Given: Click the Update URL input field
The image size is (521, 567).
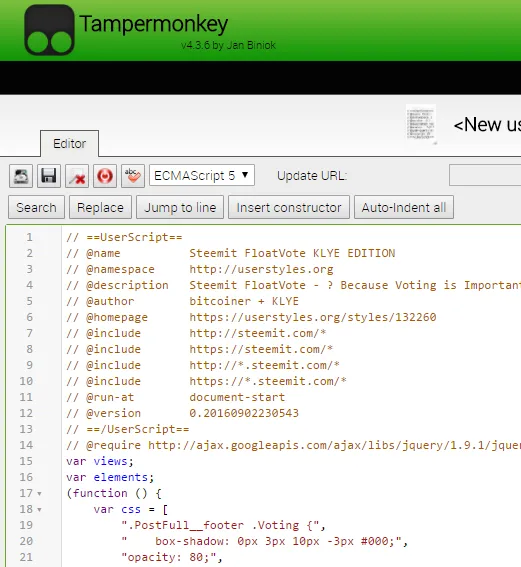Looking at the screenshot, I should click(x=485, y=175).
